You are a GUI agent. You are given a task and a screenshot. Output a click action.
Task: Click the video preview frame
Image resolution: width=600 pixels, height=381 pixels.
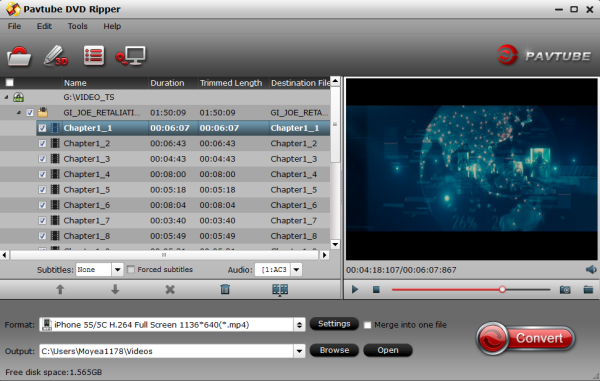(x=471, y=169)
